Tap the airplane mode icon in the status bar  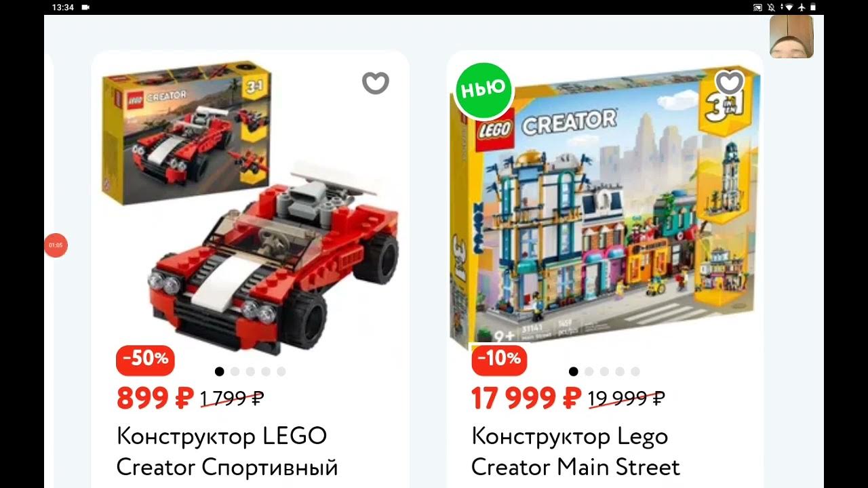click(x=802, y=7)
